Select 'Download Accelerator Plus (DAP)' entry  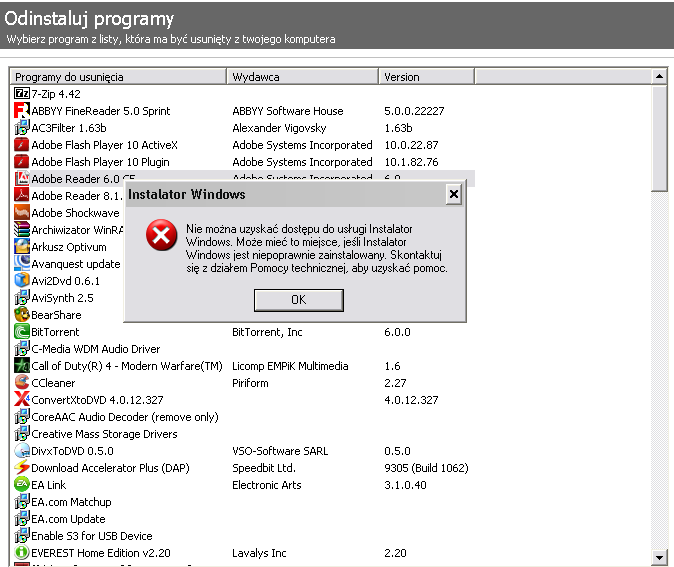[110, 468]
